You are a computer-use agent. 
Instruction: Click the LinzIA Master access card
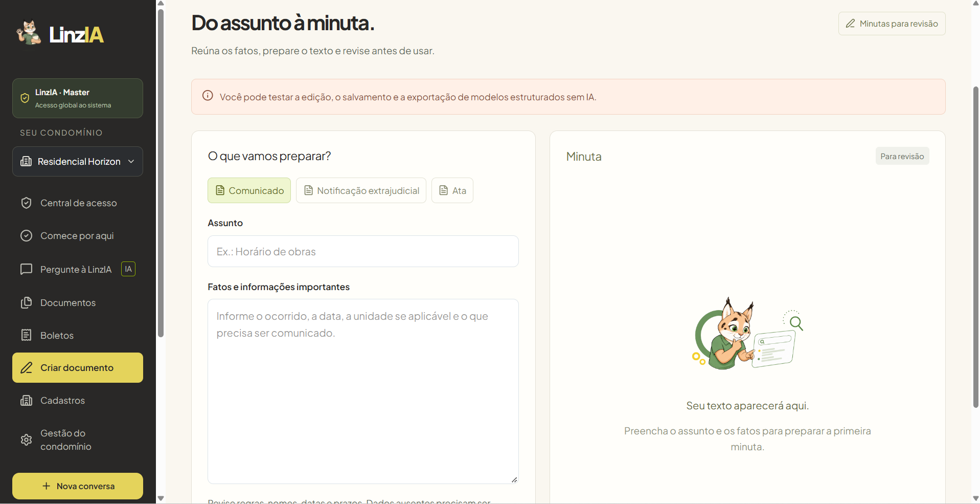[78, 98]
